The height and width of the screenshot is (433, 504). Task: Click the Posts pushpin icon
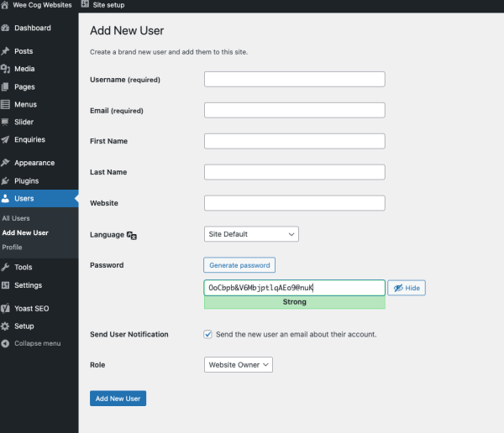tap(5, 51)
